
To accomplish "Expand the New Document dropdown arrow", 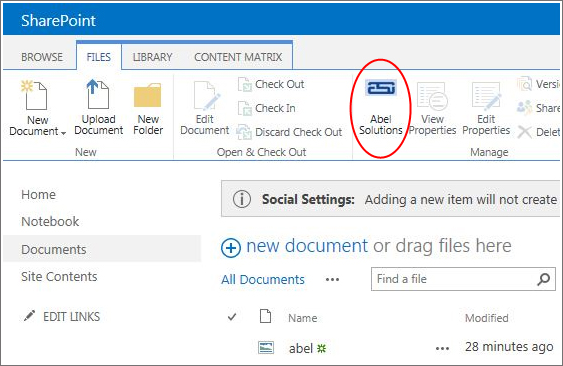I will coord(64,133).
